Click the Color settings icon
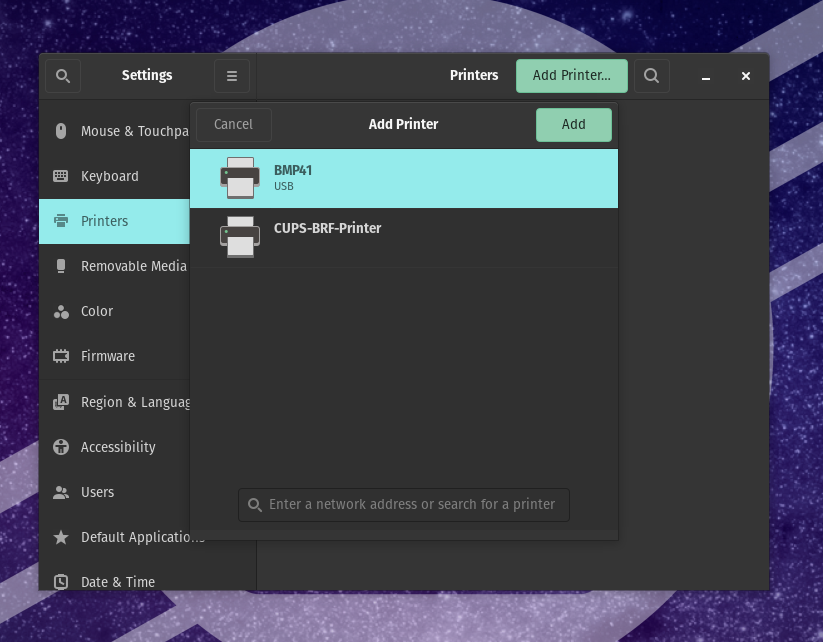This screenshot has width=823, height=642. (x=61, y=311)
